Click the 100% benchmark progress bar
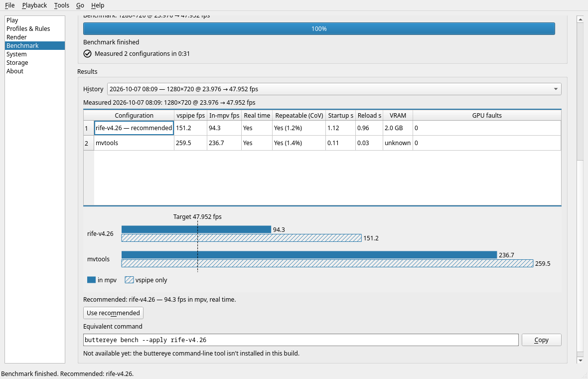The height and width of the screenshot is (379, 588). (x=319, y=28)
